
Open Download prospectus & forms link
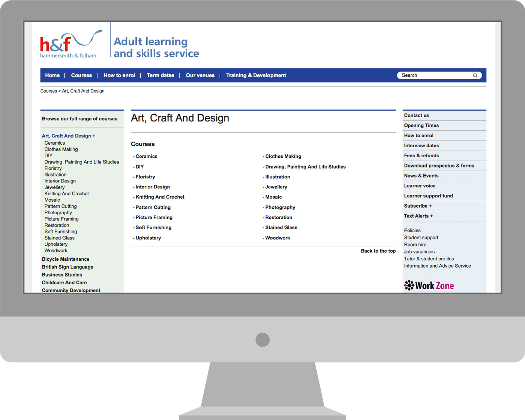click(439, 166)
